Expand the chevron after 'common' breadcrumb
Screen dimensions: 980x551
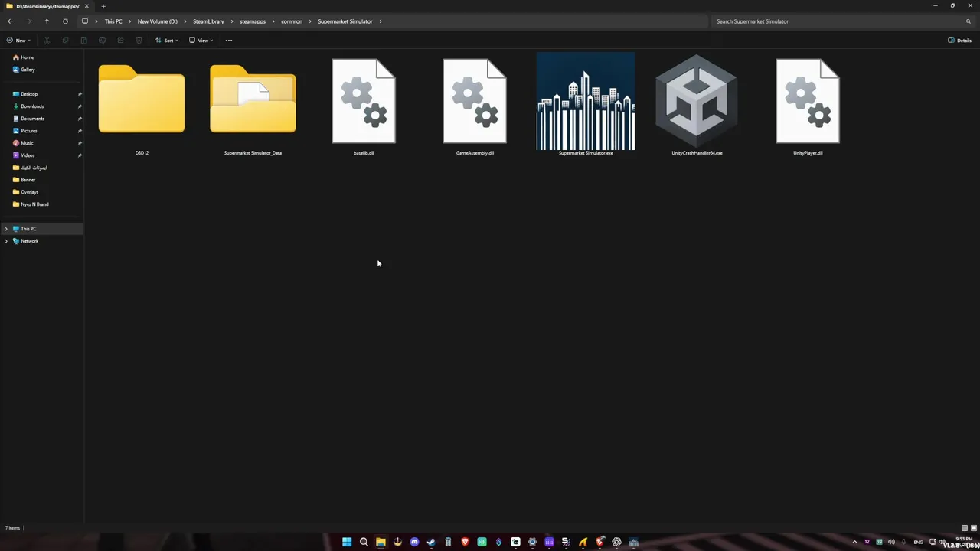tap(310, 21)
